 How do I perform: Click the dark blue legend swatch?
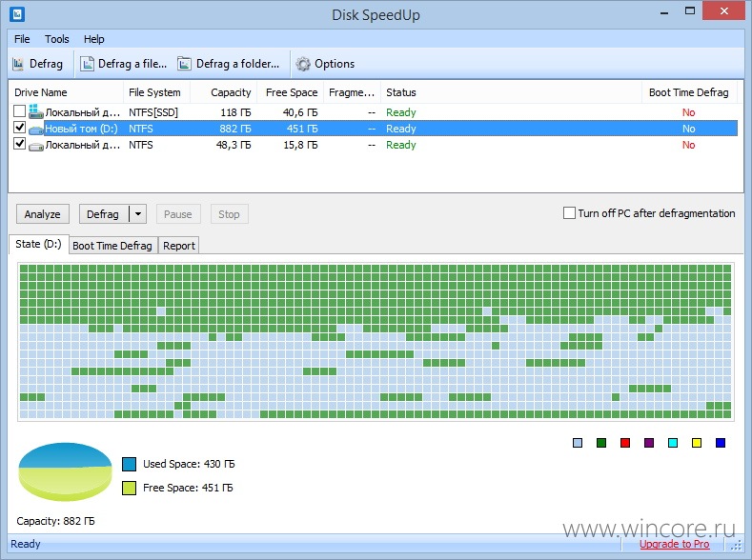pos(721,443)
